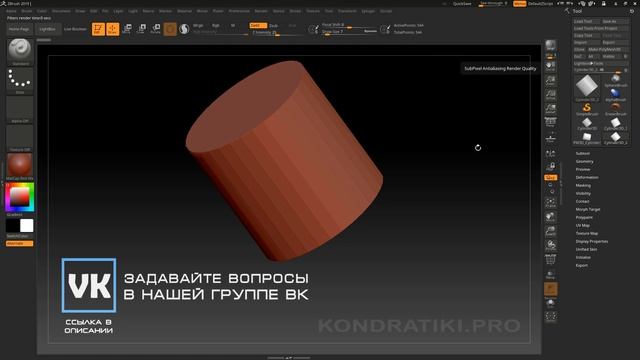The image size is (640, 360).
Task: Toggle Edit mode button
Action: [98, 29]
